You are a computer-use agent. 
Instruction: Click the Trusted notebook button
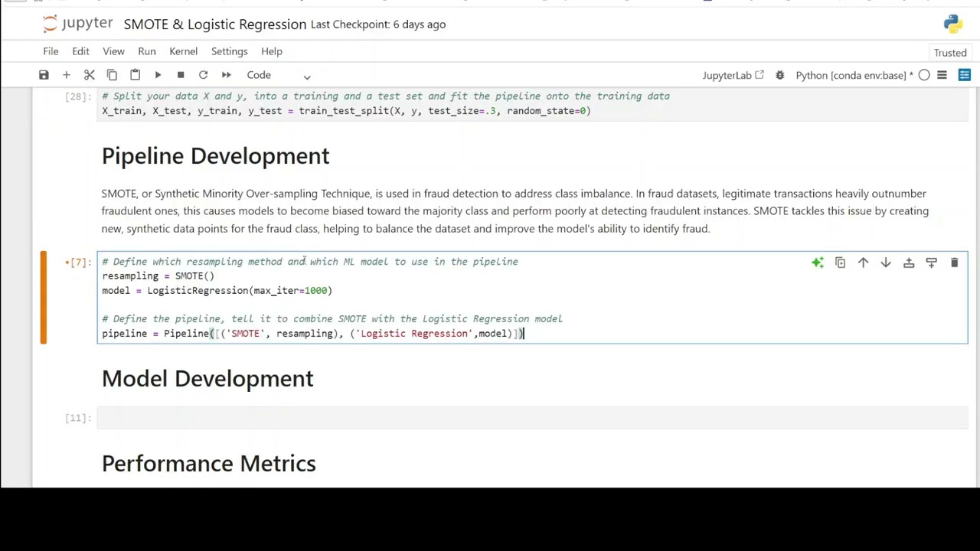point(950,53)
